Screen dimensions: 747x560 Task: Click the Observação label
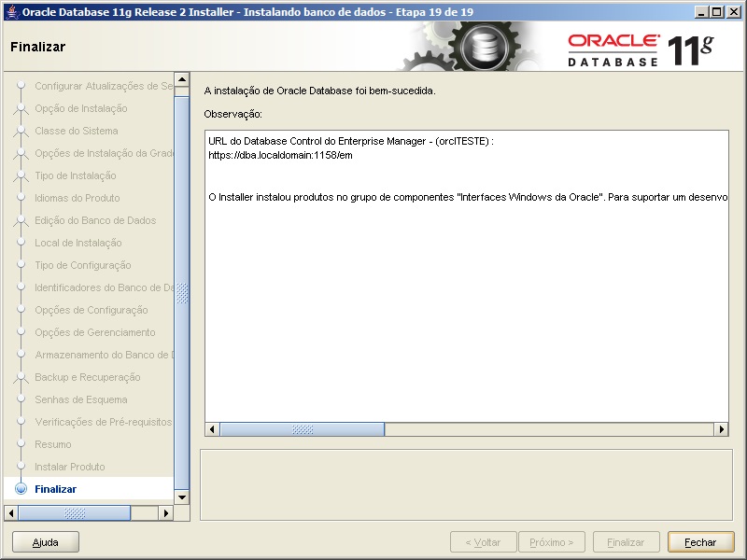tap(233, 114)
